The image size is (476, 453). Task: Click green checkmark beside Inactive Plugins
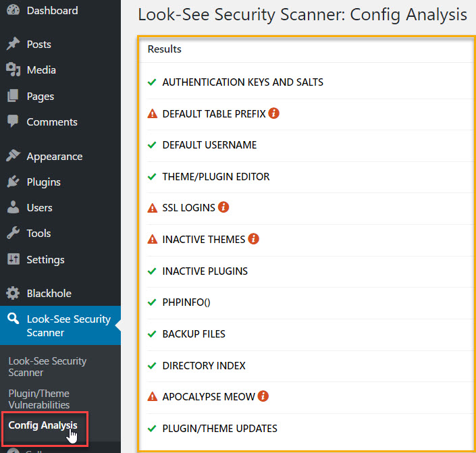(152, 271)
